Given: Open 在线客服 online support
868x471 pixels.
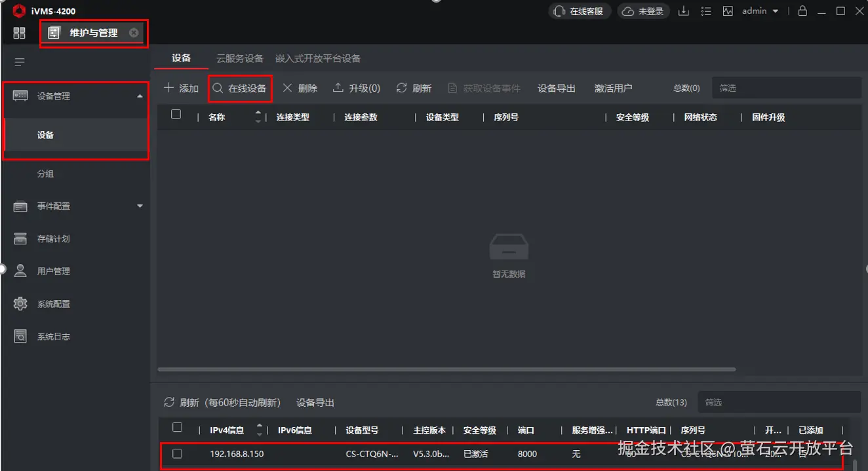Looking at the screenshot, I should (580, 11).
